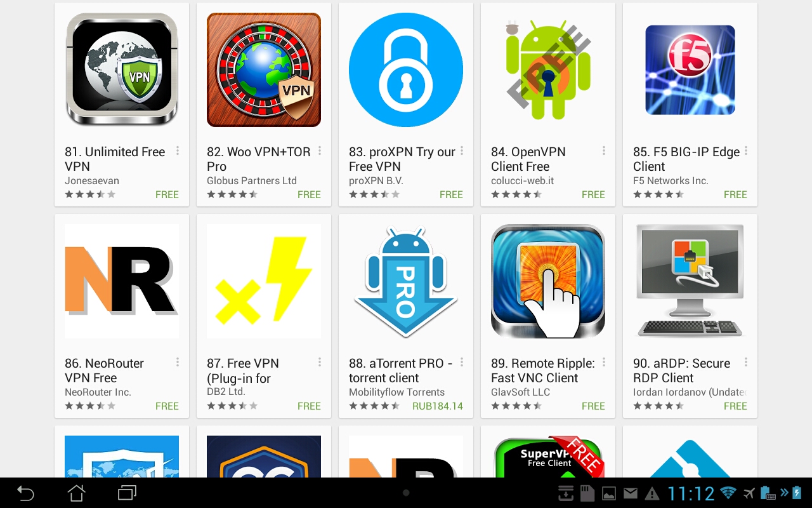This screenshot has height=508, width=812.
Task: Select OpenVPN Client Free android icon
Action: click(548, 70)
